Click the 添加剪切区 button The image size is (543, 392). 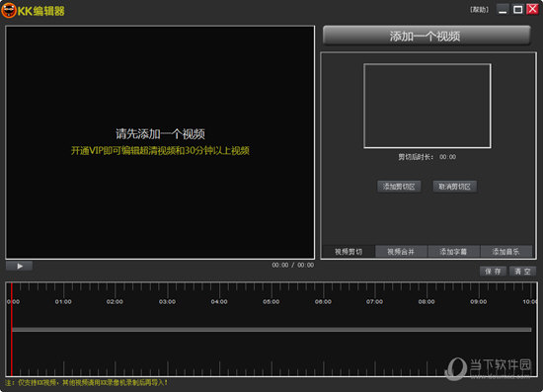click(399, 187)
